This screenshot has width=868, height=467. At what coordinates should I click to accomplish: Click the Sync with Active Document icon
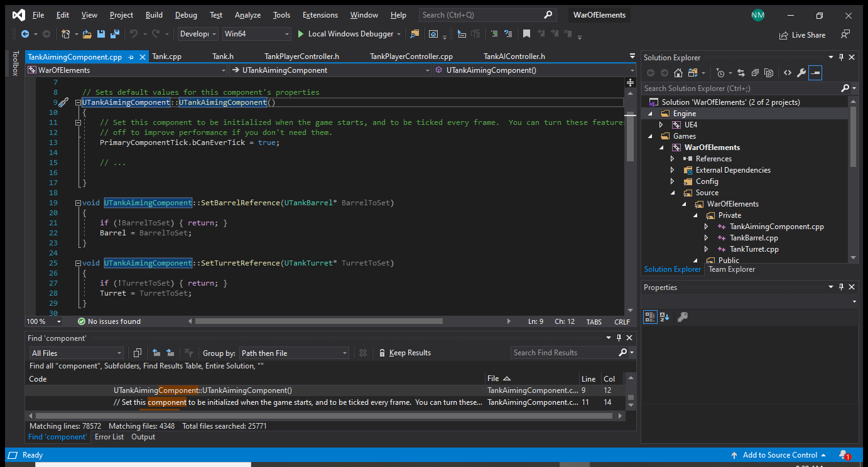coord(741,73)
